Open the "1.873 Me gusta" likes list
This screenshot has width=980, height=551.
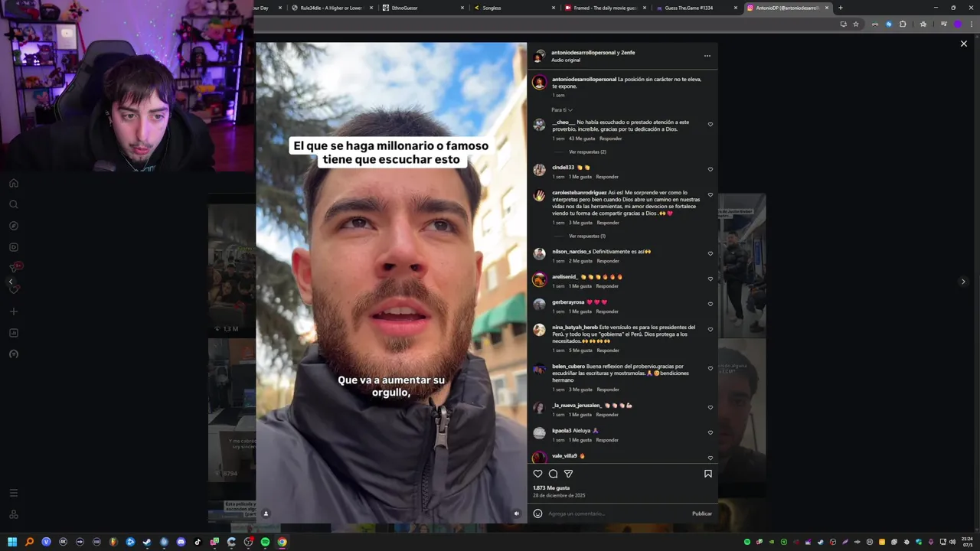551,487
